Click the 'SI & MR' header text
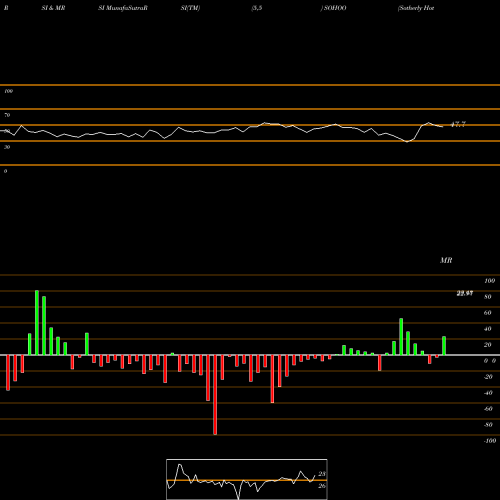This screenshot has width=500, height=500. click(53, 8)
